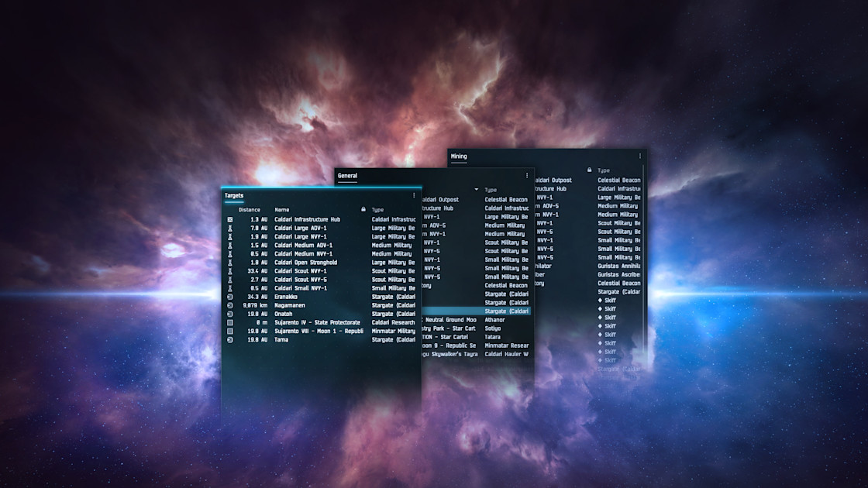868x488 pixels.
Task: Click the lock column icon in the Targets header
Action: click(363, 209)
